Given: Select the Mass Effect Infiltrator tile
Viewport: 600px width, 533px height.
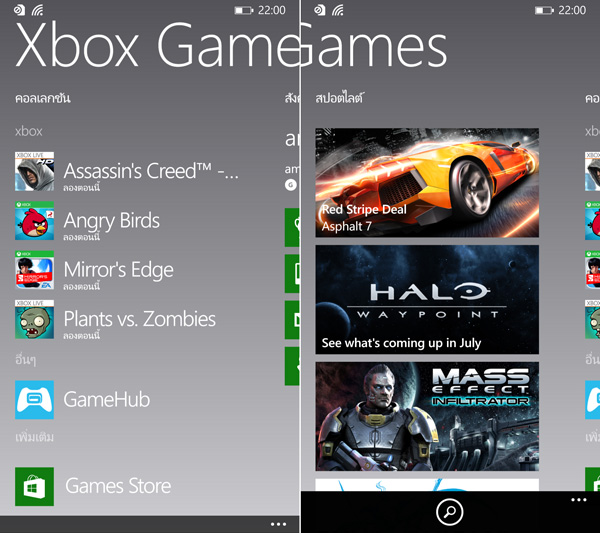Looking at the screenshot, I should 427,416.
